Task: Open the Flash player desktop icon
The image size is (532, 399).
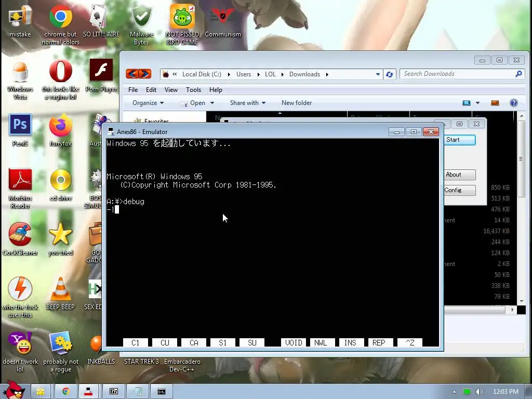Action: pos(101,70)
